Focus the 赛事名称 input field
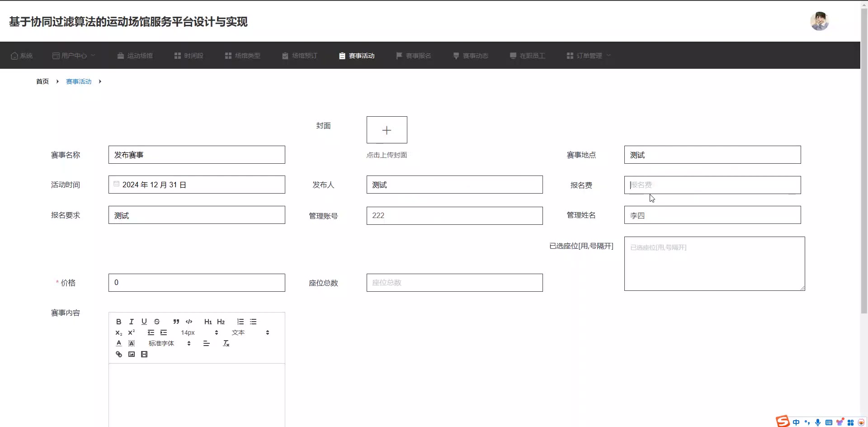 [197, 155]
